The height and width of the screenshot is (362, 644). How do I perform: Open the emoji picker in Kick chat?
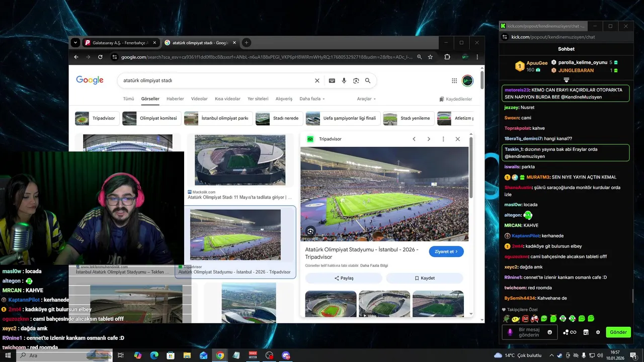(549, 332)
